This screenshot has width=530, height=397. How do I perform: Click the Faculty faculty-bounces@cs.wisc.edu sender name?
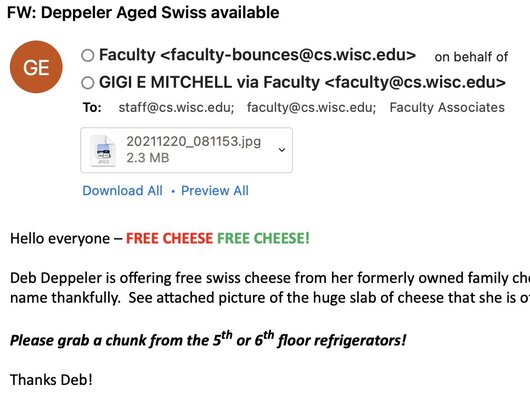257,55
